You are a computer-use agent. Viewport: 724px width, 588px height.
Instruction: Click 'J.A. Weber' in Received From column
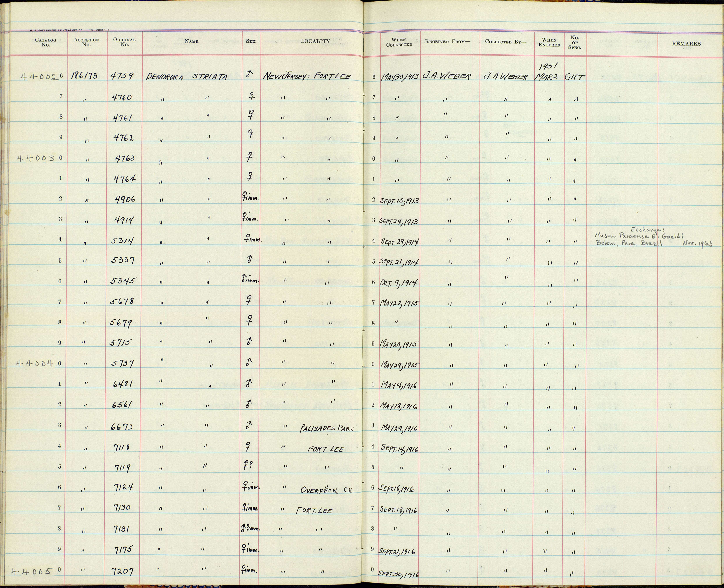447,76
